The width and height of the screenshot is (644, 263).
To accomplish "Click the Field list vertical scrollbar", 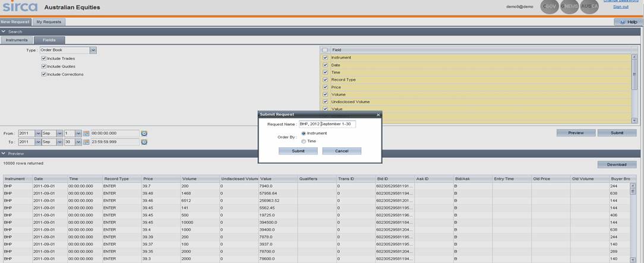I will click(x=634, y=88).
